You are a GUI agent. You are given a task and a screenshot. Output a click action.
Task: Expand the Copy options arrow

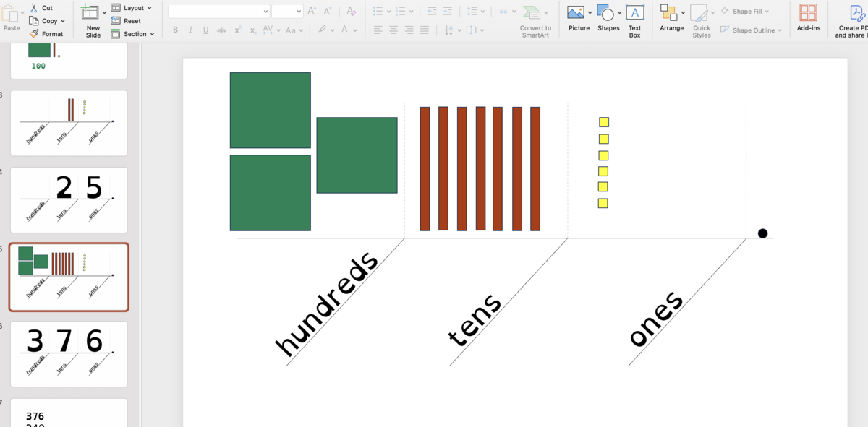coord(63,21)
